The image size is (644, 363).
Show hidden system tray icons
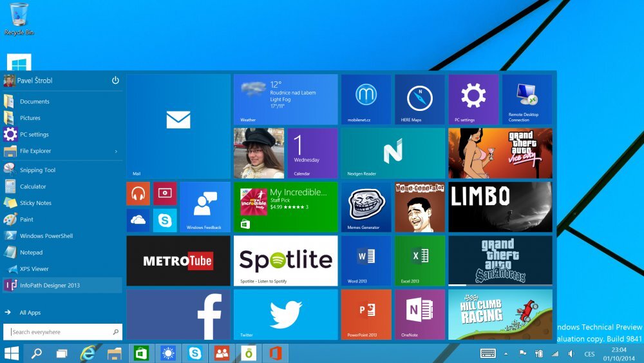coord(506,353)
